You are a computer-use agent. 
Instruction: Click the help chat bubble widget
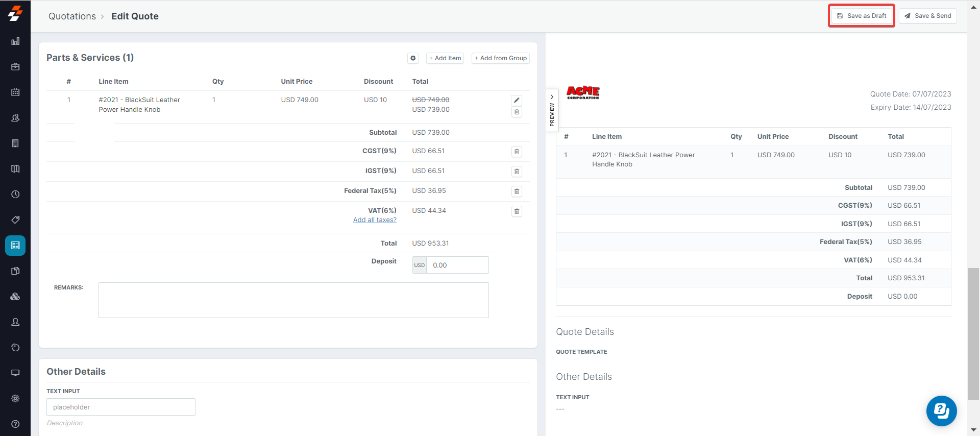(x=941, y=410)
